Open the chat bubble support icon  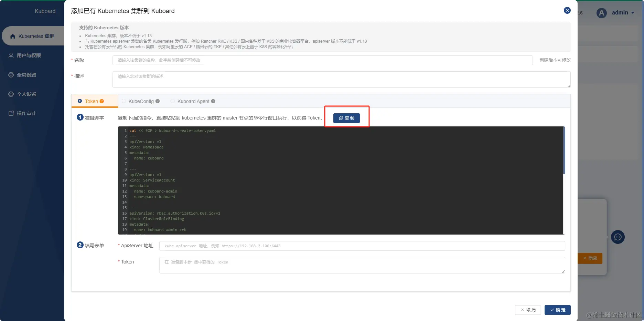tap(618, 237)
